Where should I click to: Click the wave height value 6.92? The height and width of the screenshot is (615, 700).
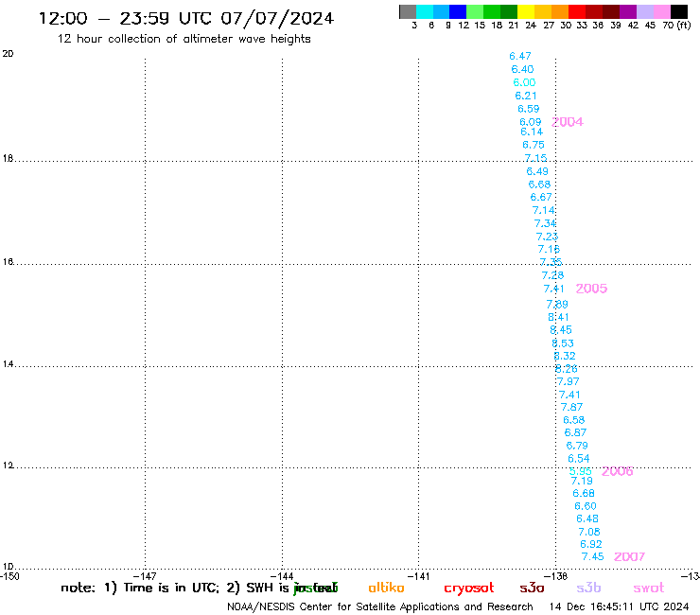(591, 544)
